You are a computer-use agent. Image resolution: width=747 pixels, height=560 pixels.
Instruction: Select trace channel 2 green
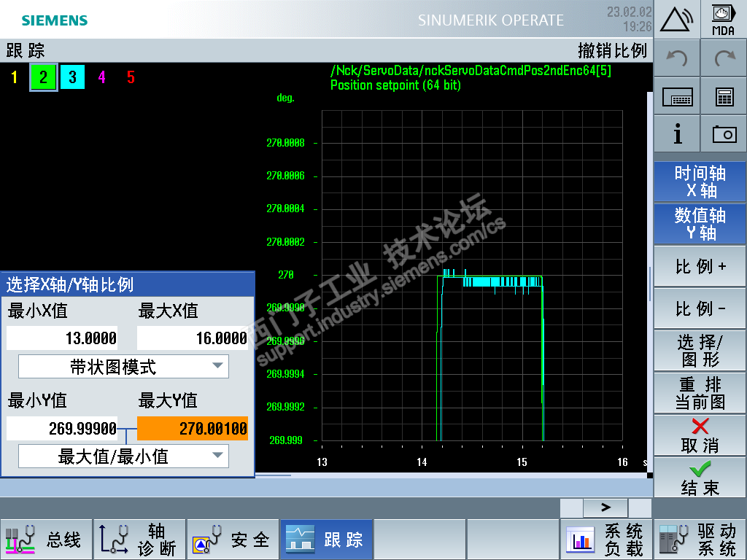pos(43,77)
